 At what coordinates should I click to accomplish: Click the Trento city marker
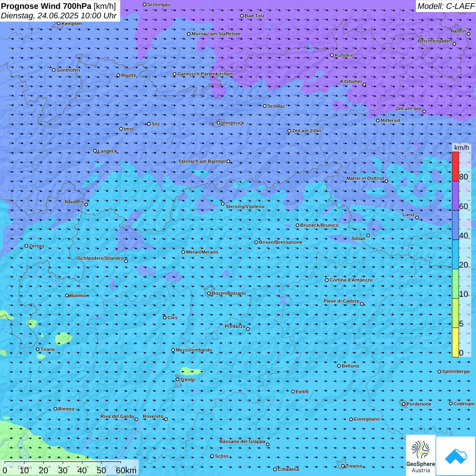pyautogui.click(x=177, y=379)
